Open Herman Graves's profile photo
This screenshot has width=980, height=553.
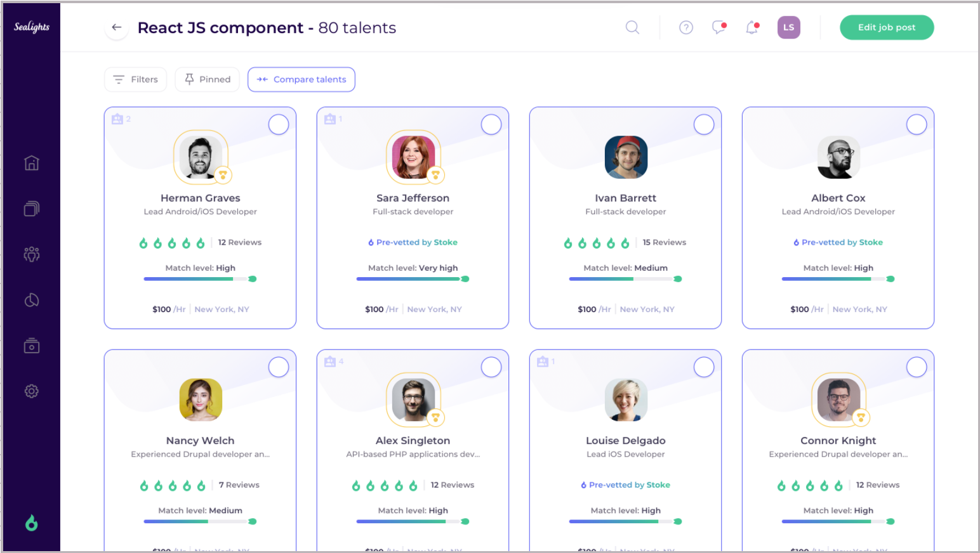click(x=201, y=157)
